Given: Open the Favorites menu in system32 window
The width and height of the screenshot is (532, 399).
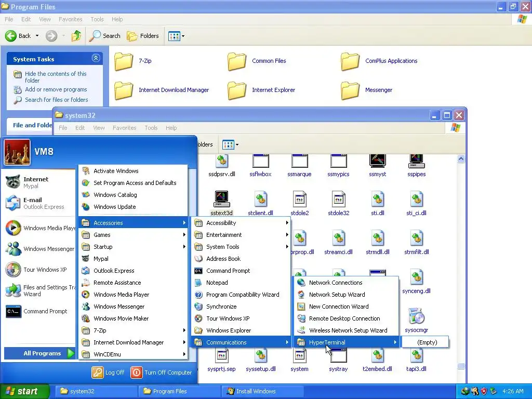Looking at the screenshot, I should (124, 128).
